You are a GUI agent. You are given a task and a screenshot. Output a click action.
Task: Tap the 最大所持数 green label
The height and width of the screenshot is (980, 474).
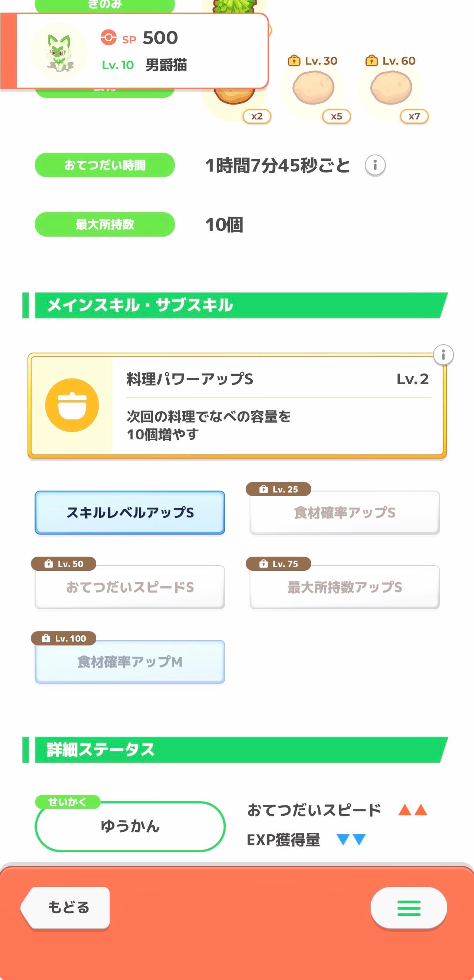tap(105, 224)
